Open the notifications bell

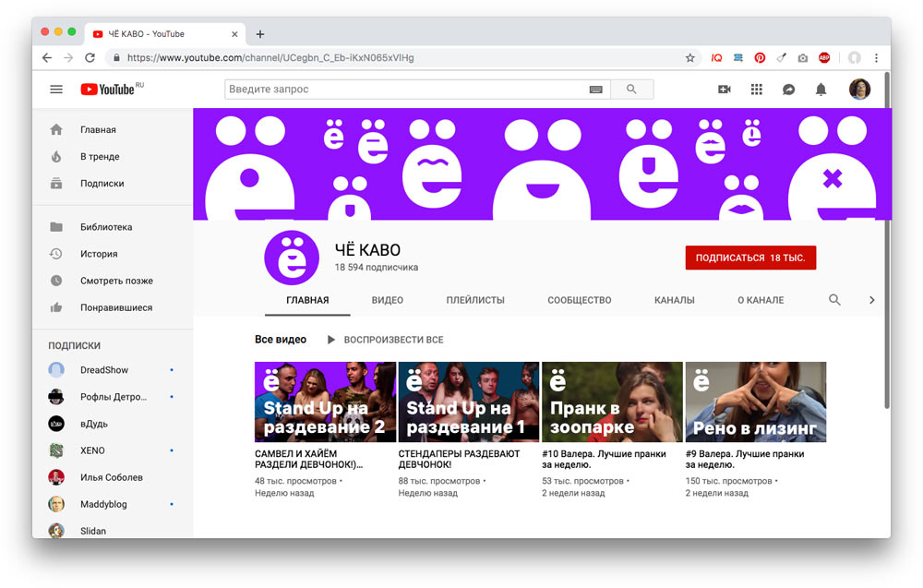(821, 90)
